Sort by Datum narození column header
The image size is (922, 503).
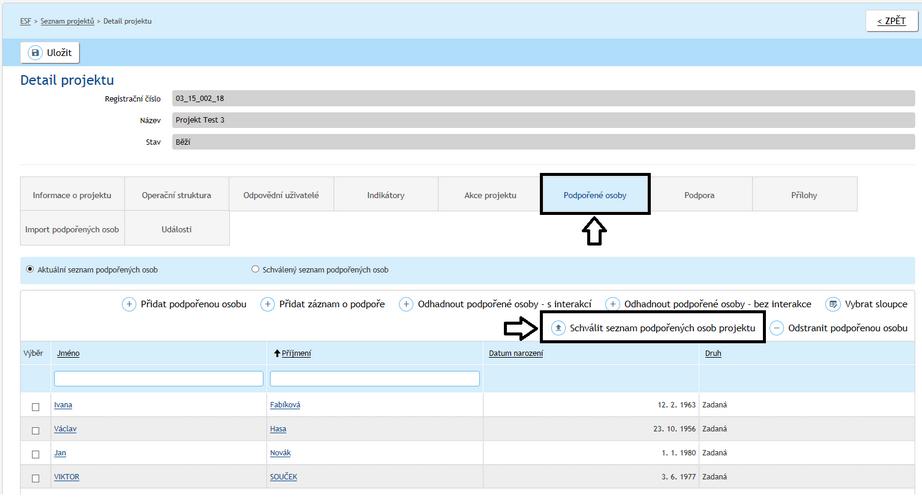[x=516, y=354]
